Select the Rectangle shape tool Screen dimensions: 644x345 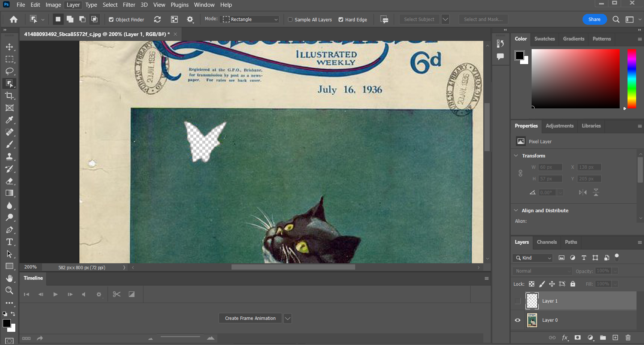tap(9, 266)
